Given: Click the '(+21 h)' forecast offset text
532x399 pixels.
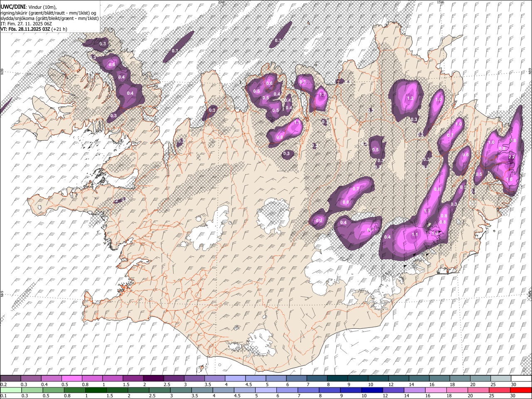Looking at the screenshot, I should (60, 29).
